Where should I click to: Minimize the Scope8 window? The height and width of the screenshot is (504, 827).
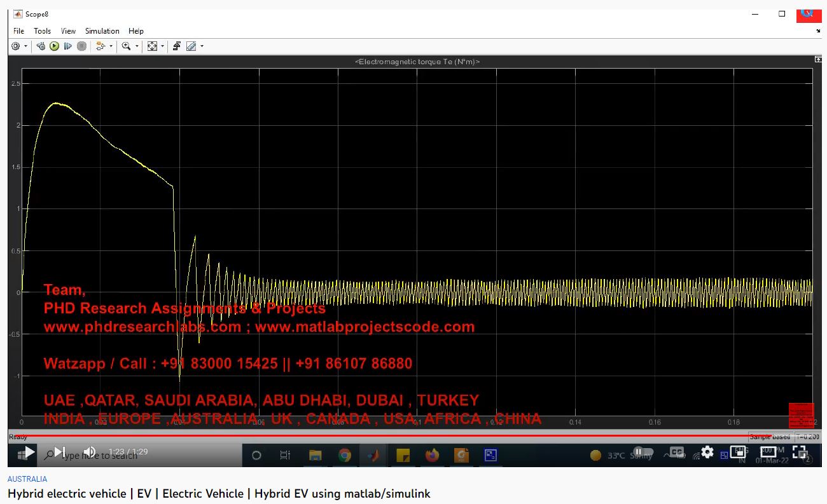click(754, 13)
